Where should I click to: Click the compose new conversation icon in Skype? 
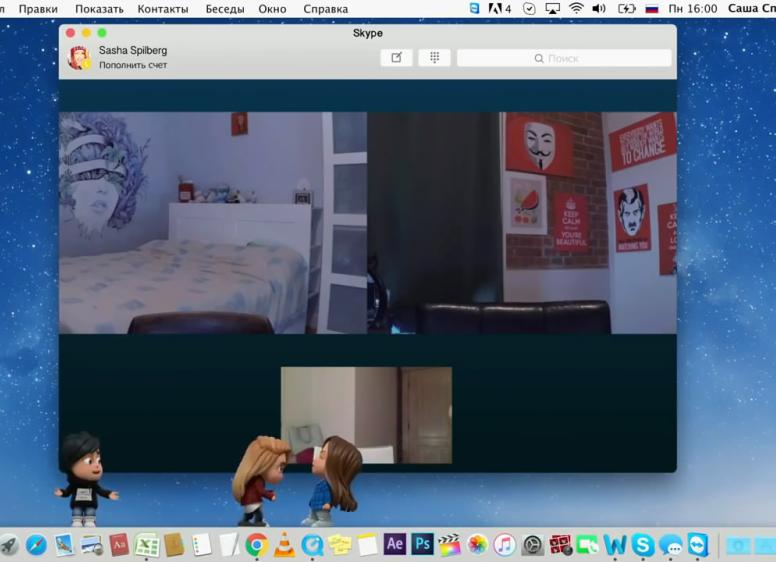click(x=396, y=57)
